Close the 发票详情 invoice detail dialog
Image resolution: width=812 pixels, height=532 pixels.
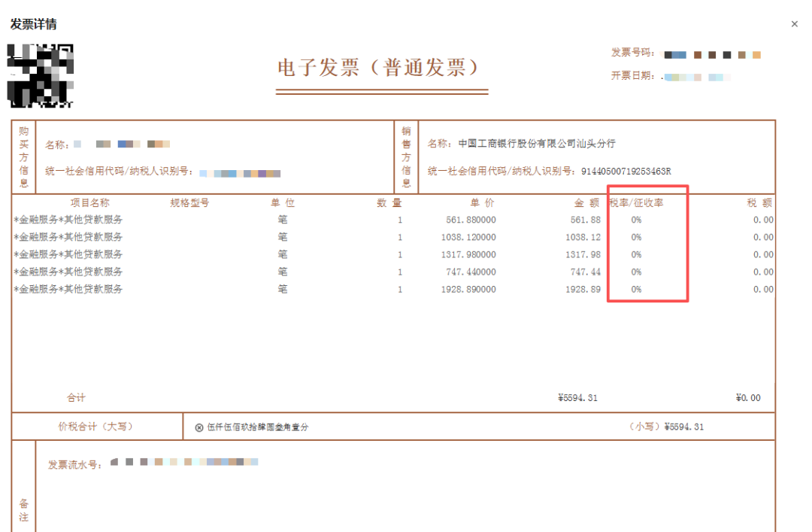pos(794,24)
